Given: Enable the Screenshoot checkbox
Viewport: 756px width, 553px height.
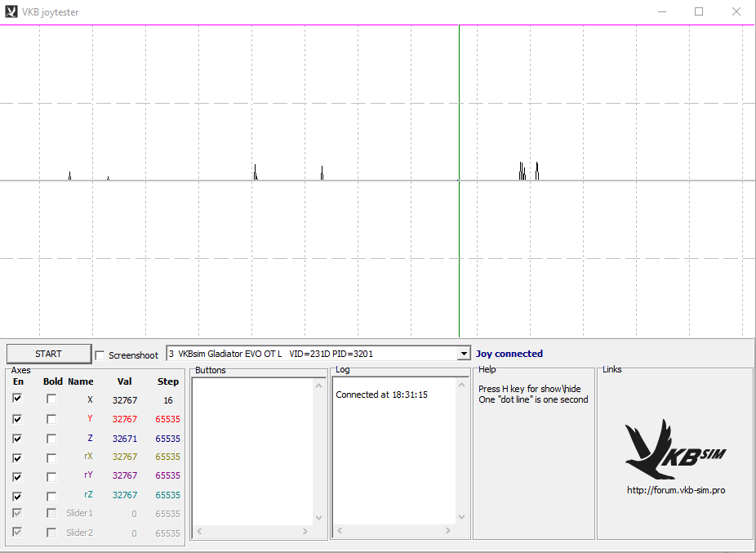Looking at the screenshot, I should [100, 355].
